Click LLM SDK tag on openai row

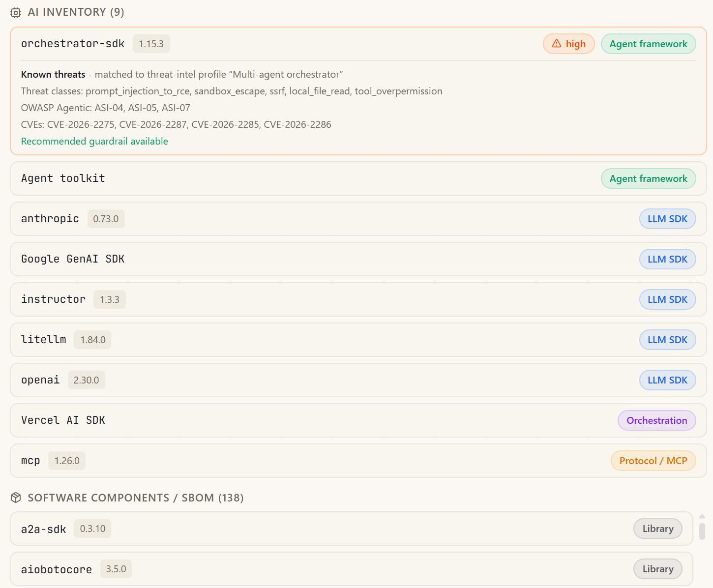click(x=667, y=380)
